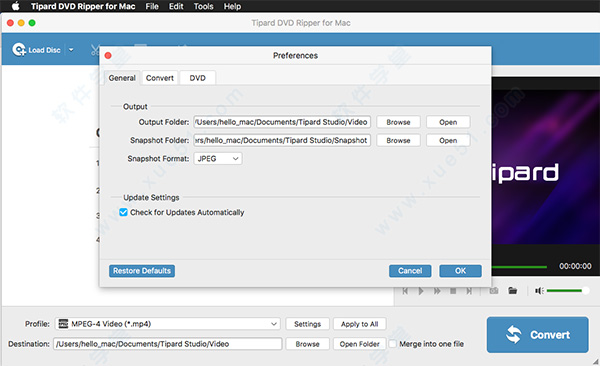Play the preview video

coord(421,291)
